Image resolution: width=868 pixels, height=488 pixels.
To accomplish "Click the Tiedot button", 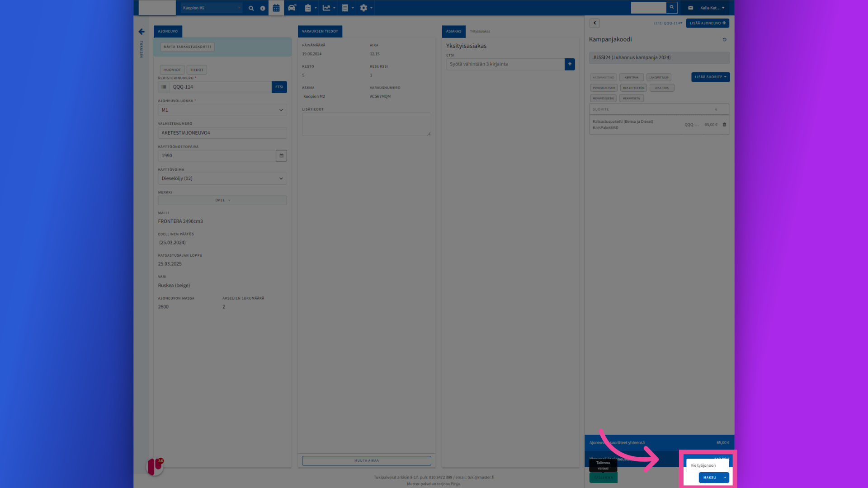I will (197, 70).
